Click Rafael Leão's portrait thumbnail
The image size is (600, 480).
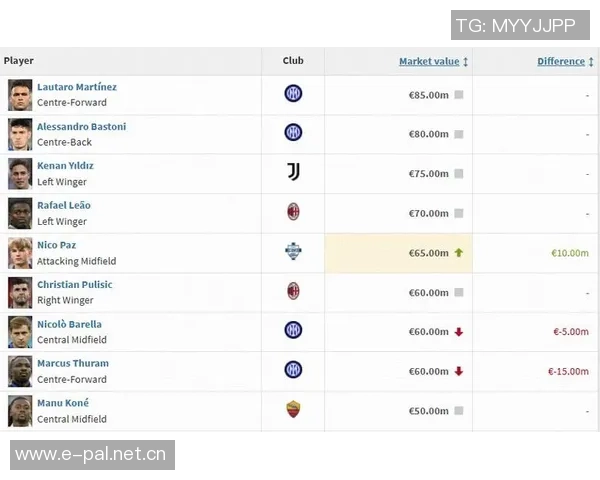pyautogui.click(x=20, y=213)
